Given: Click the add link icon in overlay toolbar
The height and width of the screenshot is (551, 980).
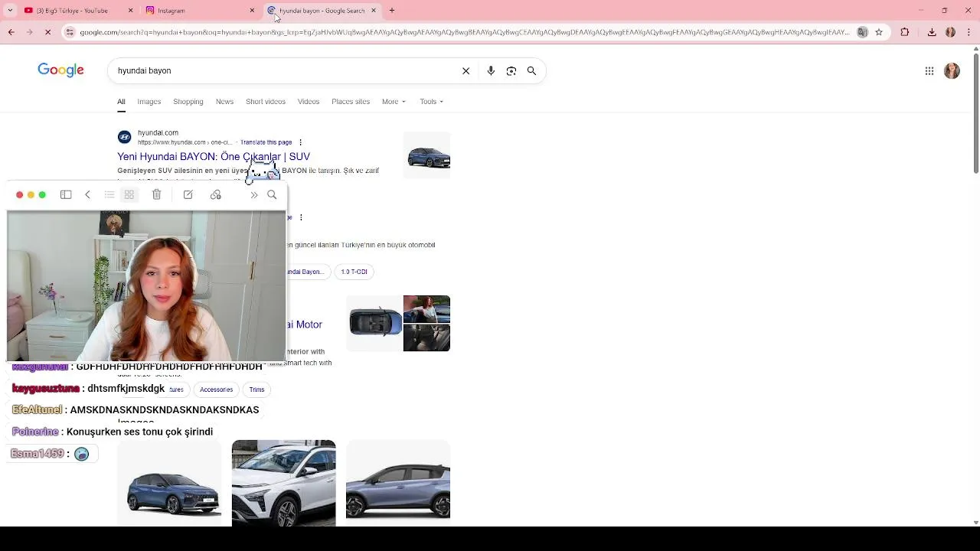Looking at the screenshot, I should (x=216, y=195).
